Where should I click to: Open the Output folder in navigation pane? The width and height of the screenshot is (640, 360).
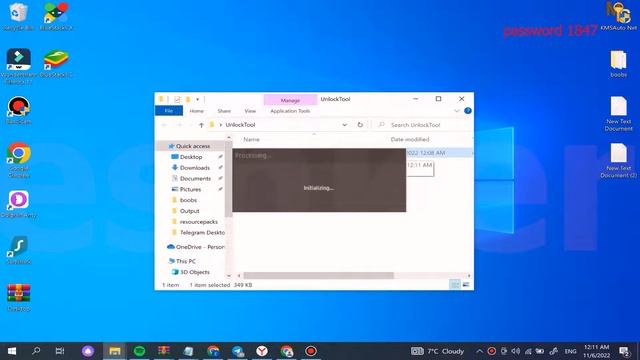189,211
